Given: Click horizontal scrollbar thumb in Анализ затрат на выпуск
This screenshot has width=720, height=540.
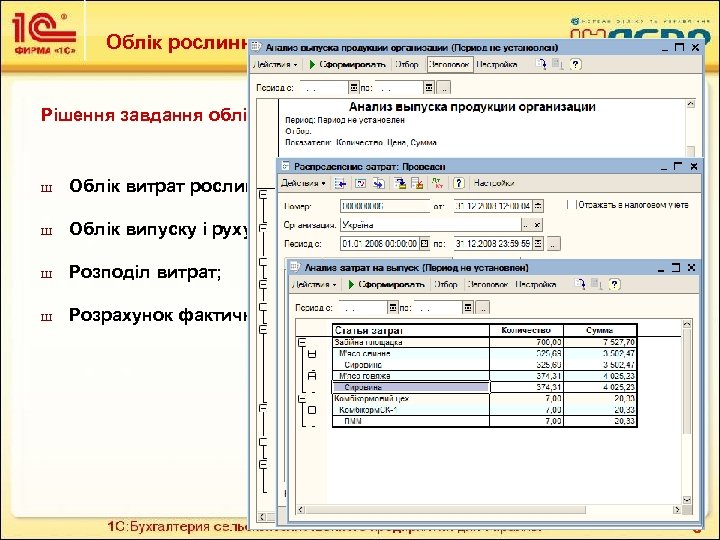Looking at the screenshot, I should click(445, 510).
